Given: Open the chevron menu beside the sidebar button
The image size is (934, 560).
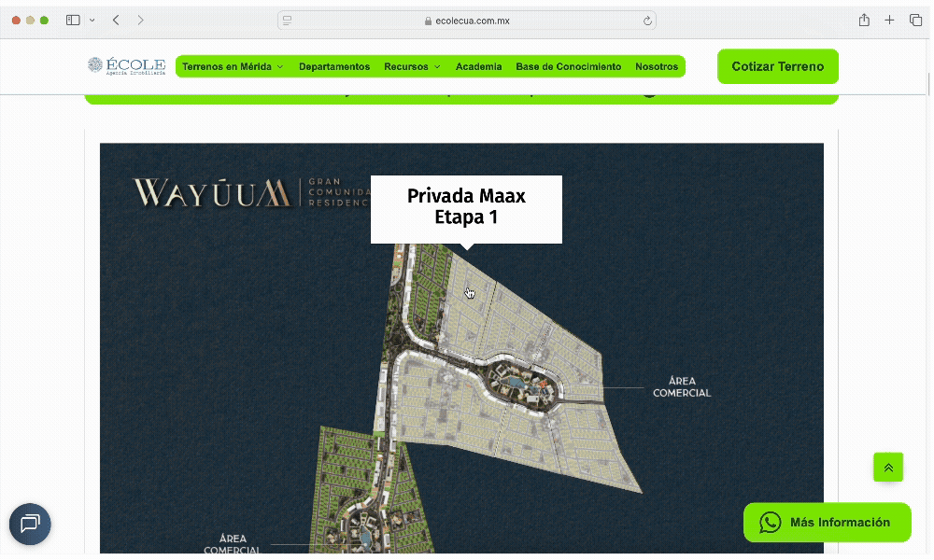Looking at the screenshot, I should (x=92, y=19).
